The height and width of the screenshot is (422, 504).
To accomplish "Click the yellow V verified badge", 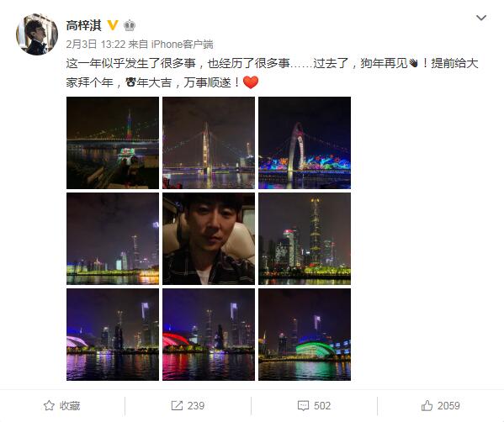I will pyautogui.click(x=113, y=25).
